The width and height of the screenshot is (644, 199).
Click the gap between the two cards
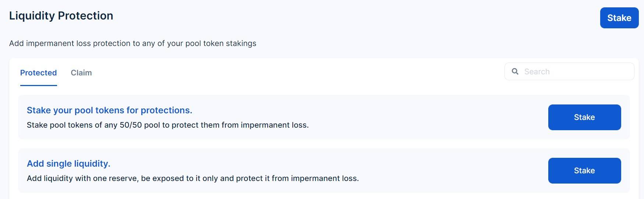pyautogui.click(x=324, y=143)
